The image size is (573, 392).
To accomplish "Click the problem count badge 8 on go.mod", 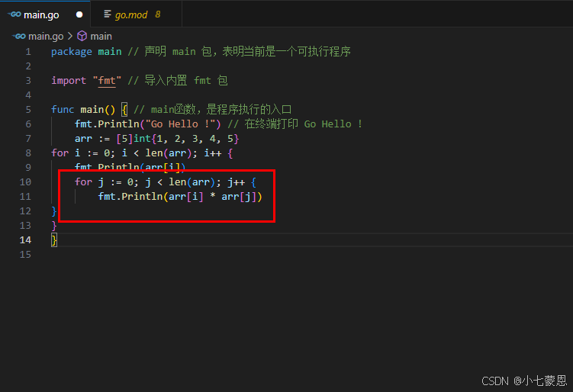I will pos(157,14).
